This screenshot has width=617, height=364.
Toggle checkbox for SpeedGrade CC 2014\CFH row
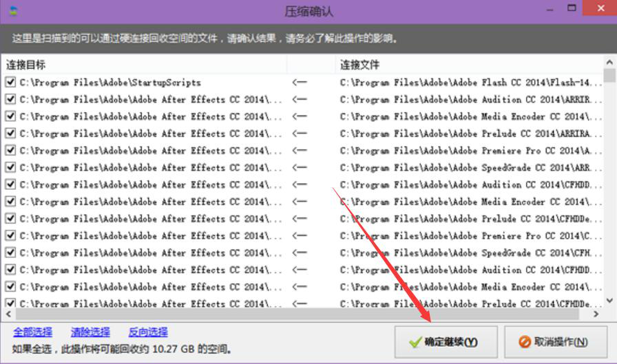pyautogui.click(x=10, y=253)
